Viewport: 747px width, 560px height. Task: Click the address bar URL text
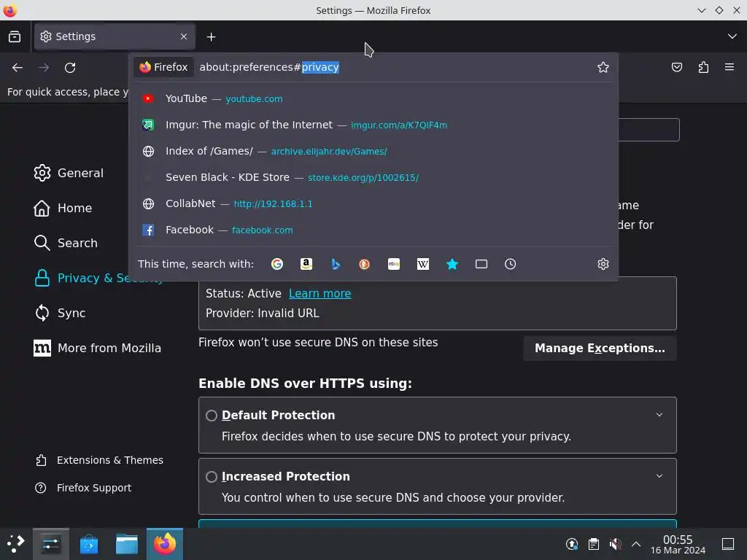click(269, 67)
